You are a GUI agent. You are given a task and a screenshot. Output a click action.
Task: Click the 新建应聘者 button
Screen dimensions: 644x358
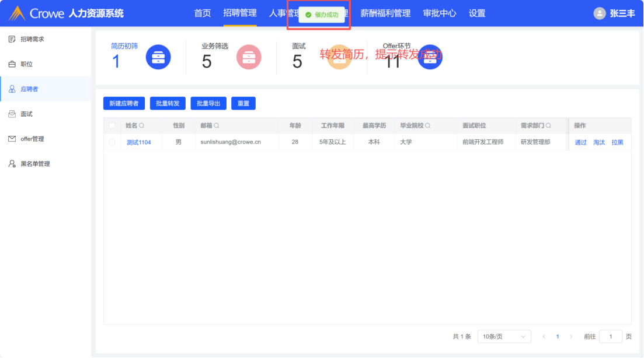[124, 103]
